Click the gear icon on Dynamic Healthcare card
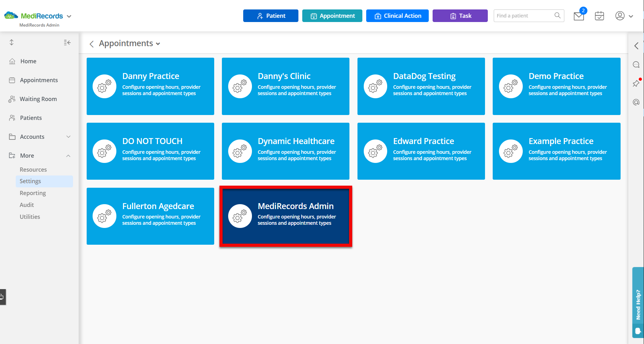This screenshot has height=344, width=644. click(240, 151)
